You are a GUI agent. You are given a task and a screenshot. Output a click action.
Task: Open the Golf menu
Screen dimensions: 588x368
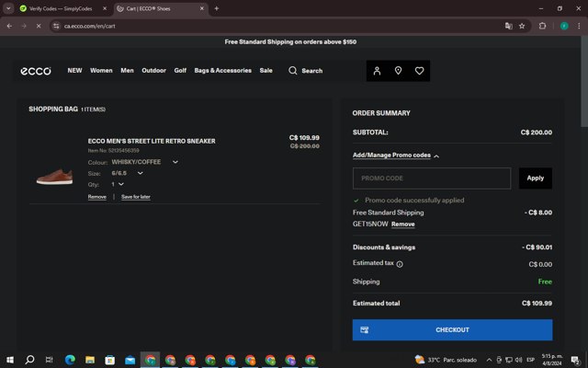pos(180,70)
